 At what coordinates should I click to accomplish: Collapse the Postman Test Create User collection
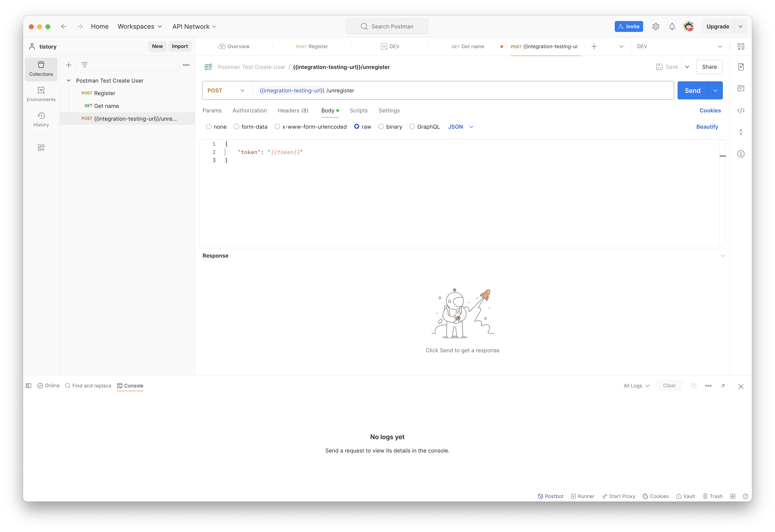(x=69, y=81)
